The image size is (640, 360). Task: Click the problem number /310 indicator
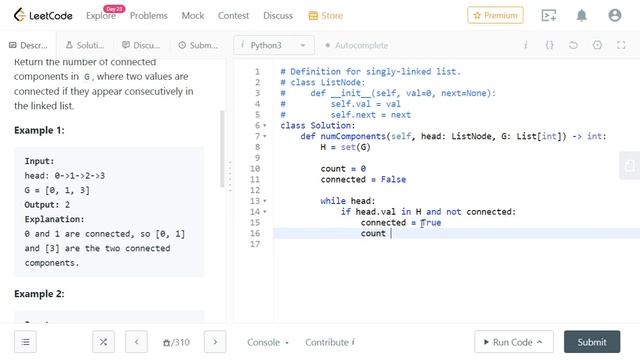(x=176, y=342)
